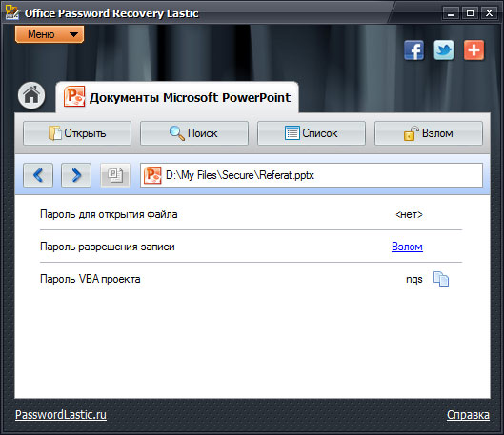This screenshot has height=435, width=504.
Task: Maximize the application window
Action: pyautogui.click(x=470, y=13)
